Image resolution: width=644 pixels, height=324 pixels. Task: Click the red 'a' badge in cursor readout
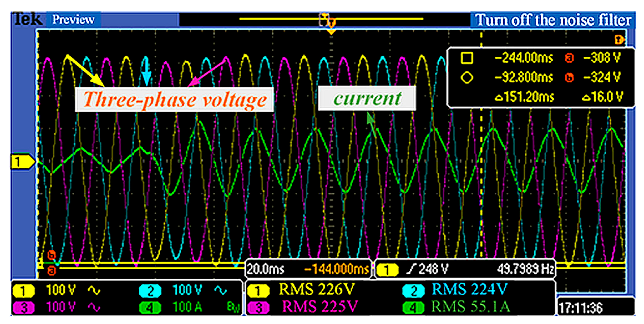(569, 58)
